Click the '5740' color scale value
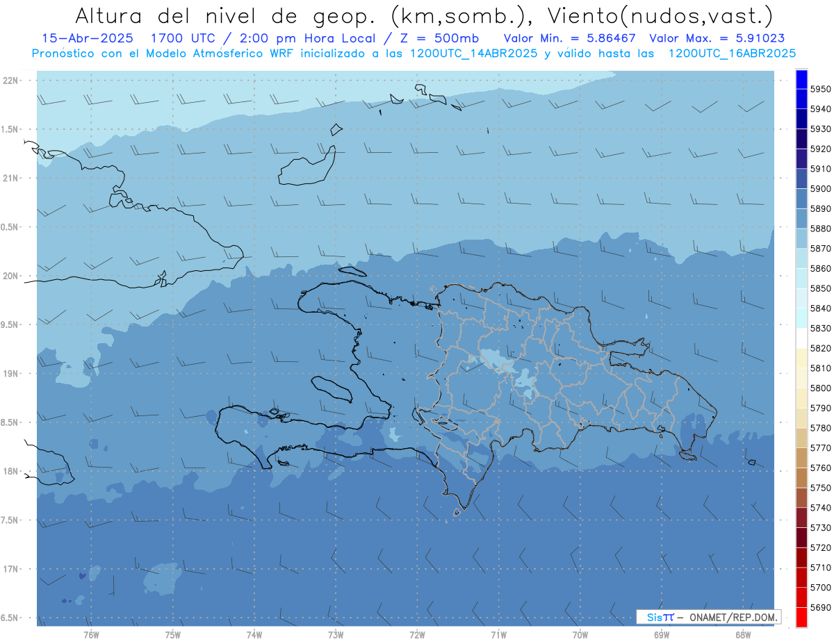The width and height of the screenshot is (834, 644). (x=820, y=508)
